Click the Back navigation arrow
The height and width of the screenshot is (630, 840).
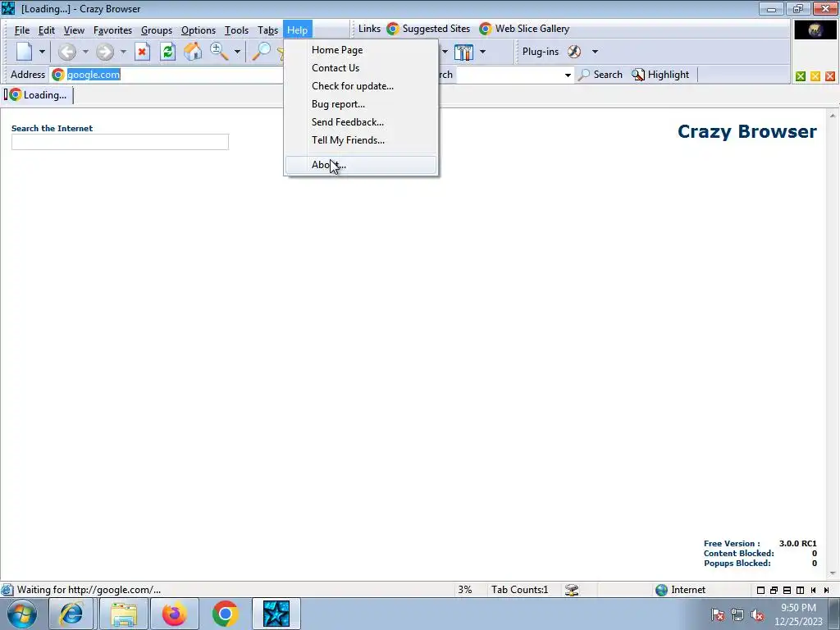[67, 52]
